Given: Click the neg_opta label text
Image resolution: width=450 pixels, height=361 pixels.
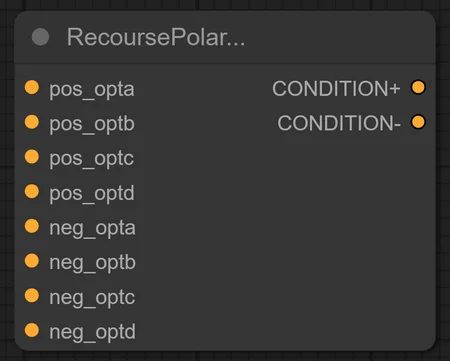Looking at the screenshot, I should (x=92, y=229).
